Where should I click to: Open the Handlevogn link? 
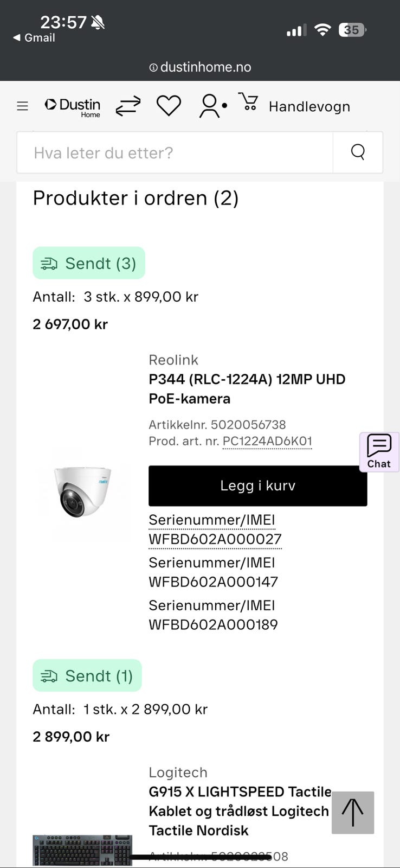[x=309, y=106]
